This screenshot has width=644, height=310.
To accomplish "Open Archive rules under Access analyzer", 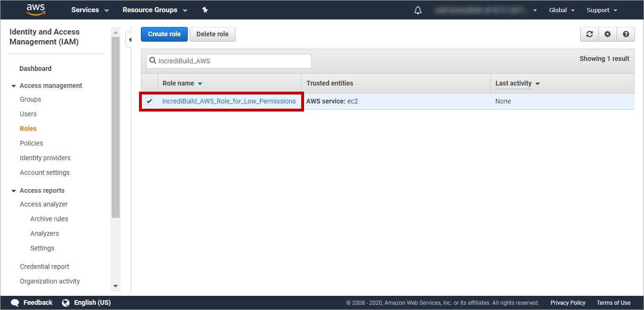I will (49, 219).
